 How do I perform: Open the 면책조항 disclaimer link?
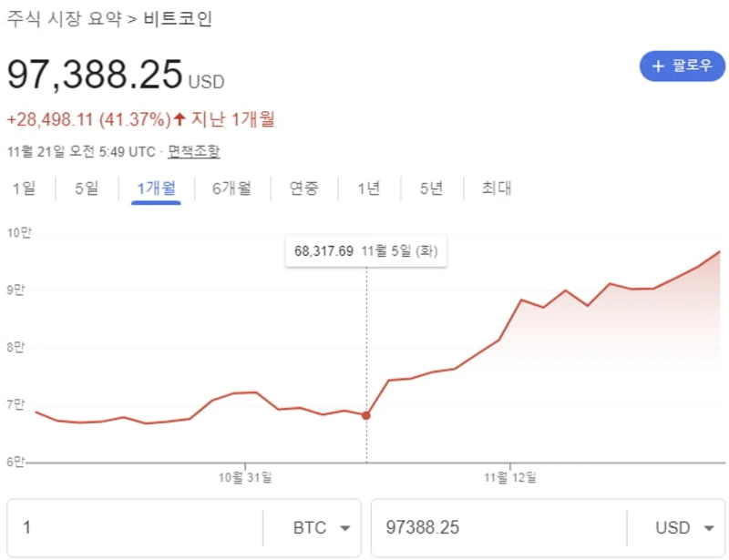(x=193, y=151)
